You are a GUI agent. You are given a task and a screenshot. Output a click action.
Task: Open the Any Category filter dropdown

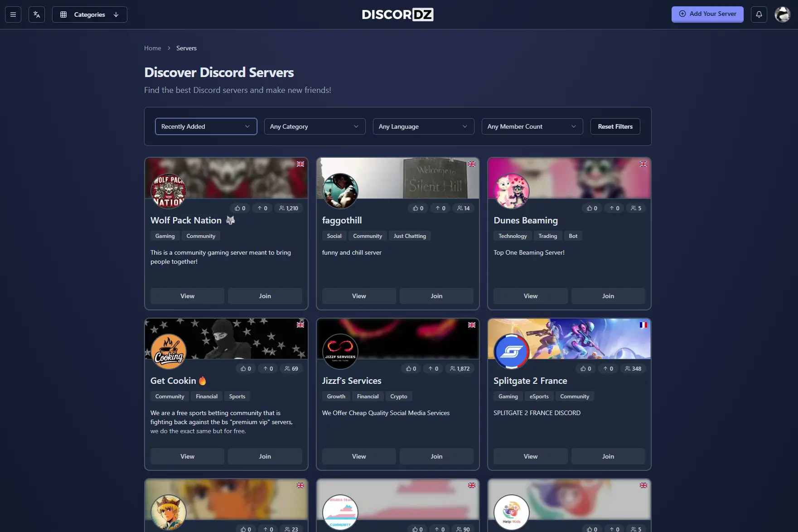(x=315, y=126)
